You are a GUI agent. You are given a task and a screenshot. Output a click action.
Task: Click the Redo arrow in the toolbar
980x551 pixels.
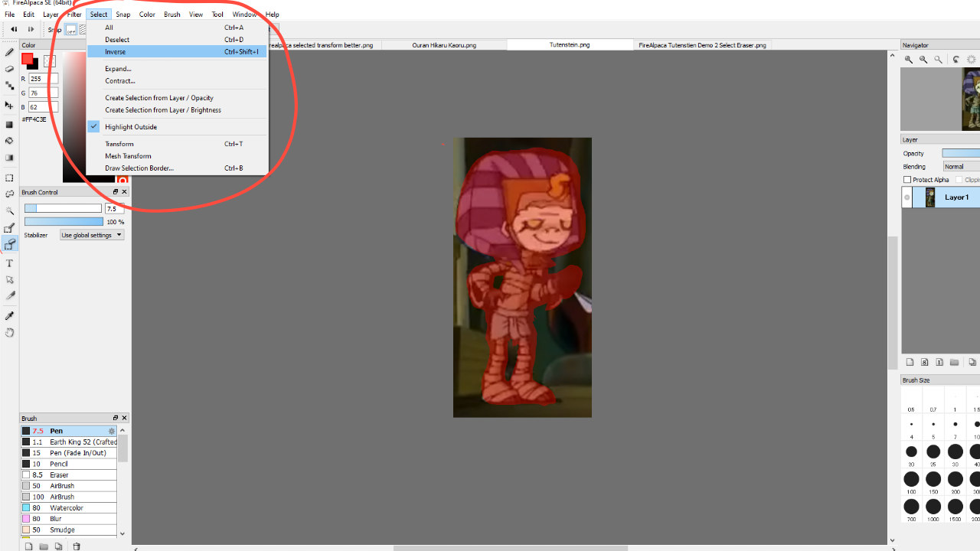31,29
